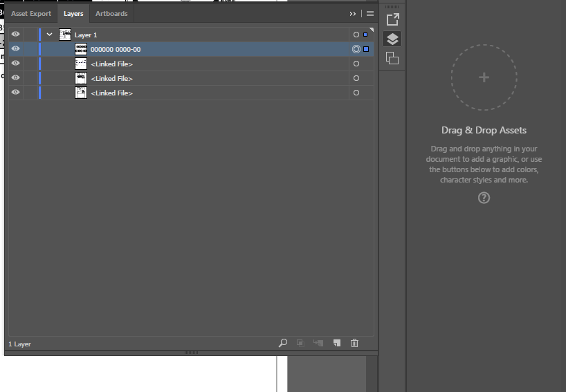Select the Layer 1 name
Image resolution: width=566 pixels, height=392 pixels.
tap(86, 35)
